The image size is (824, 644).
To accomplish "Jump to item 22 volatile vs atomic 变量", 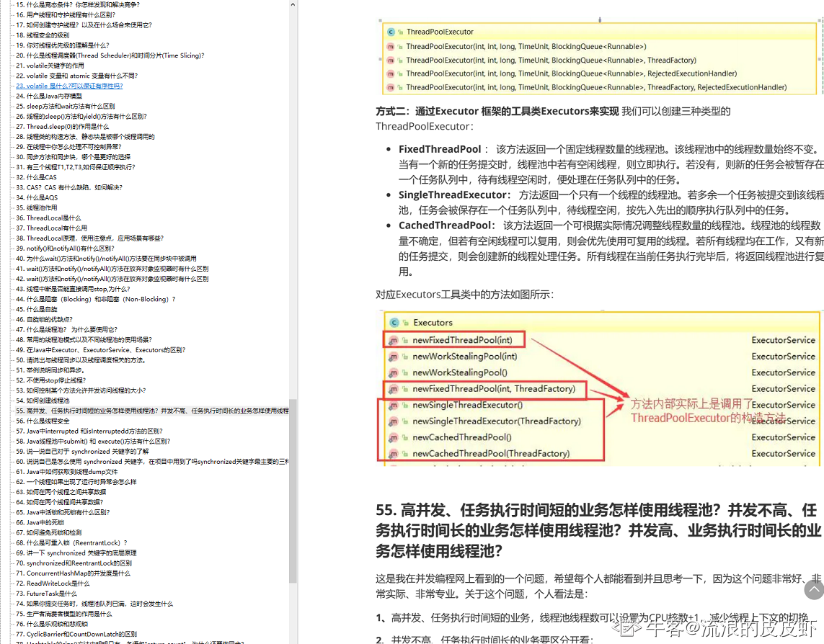I will (76, 76).
